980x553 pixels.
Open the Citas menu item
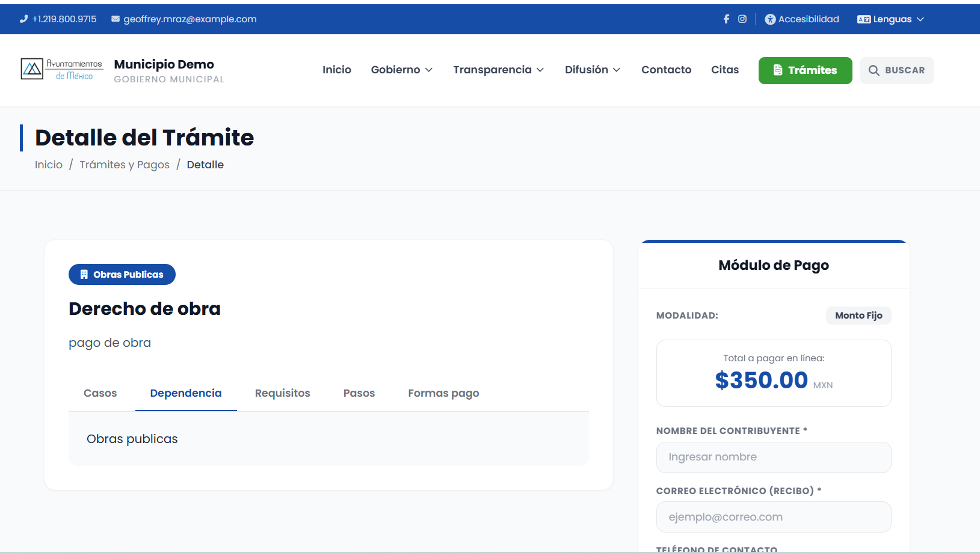pyautogui.click(x=724, y=70)
